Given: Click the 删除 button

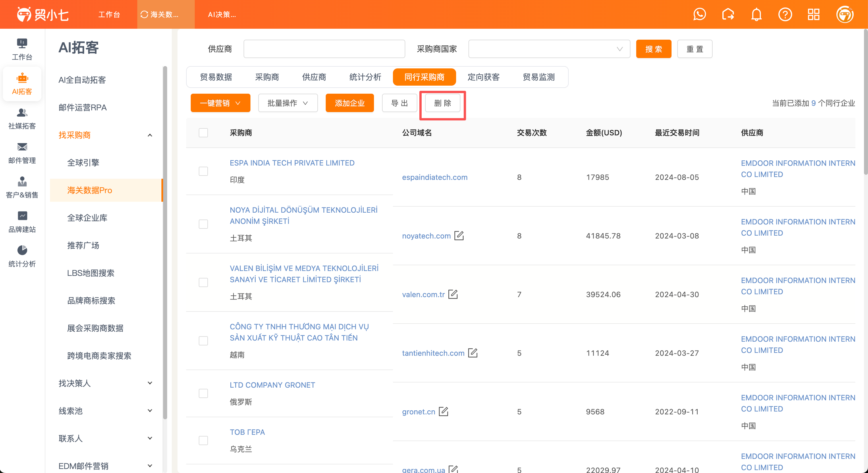Looking at the screenshot, I should tap(442, 103).
